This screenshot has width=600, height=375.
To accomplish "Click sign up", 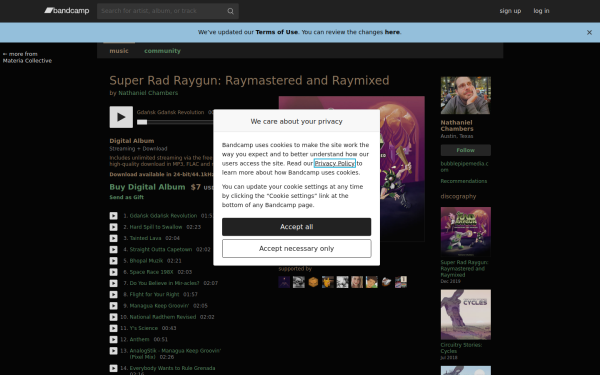I will (510, 11).
